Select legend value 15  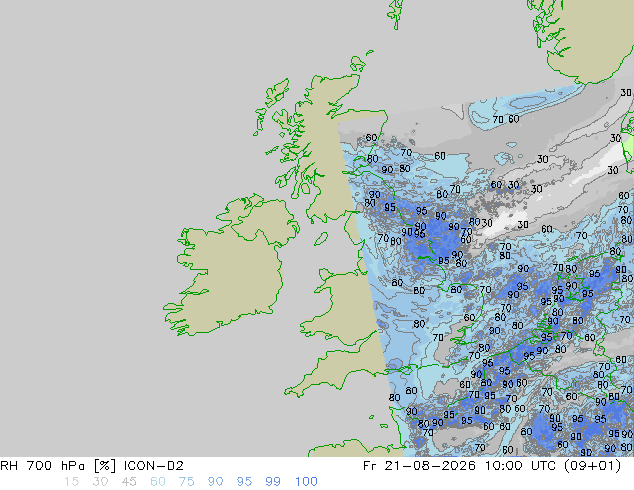point(71,482)
